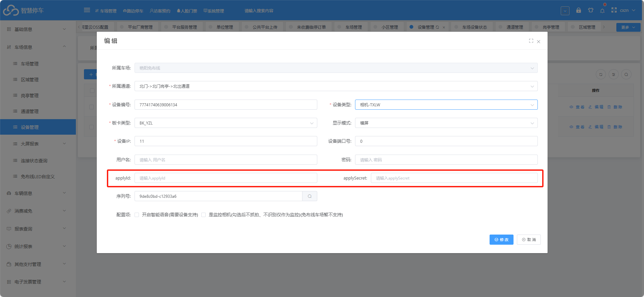This screenshot has width=644, height=297.
Task: Open the 系统管理 top menu
Action: click(214, 11)
